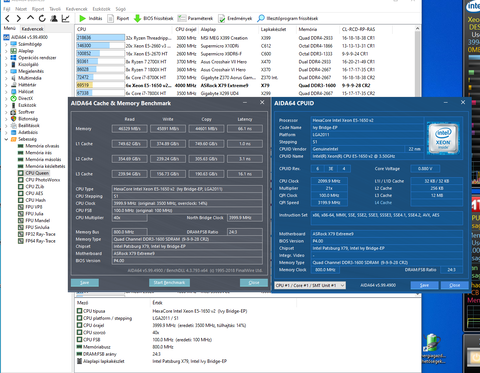Viewport: 480px width, 373px height.
Task: Go forward with the right arrow toolbar icon
Action: 19,19
